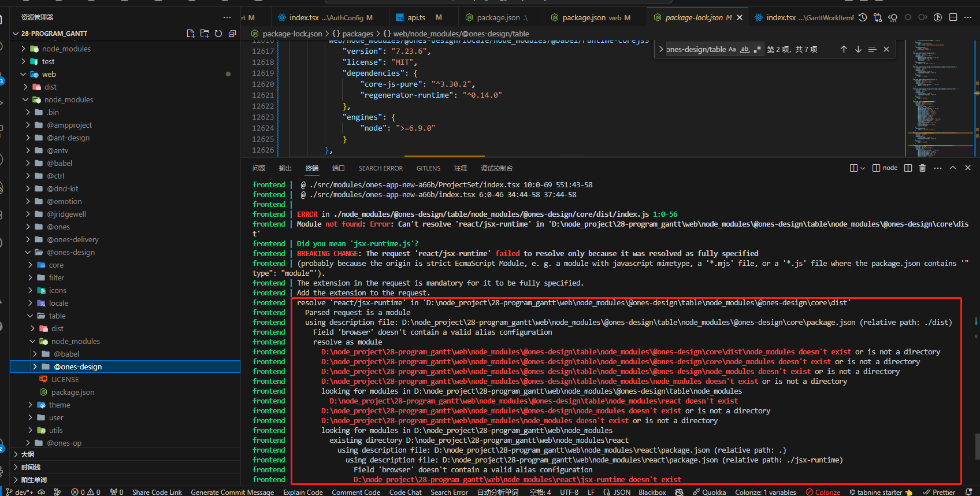Click Prettier in the status bar

click(938, 492)
